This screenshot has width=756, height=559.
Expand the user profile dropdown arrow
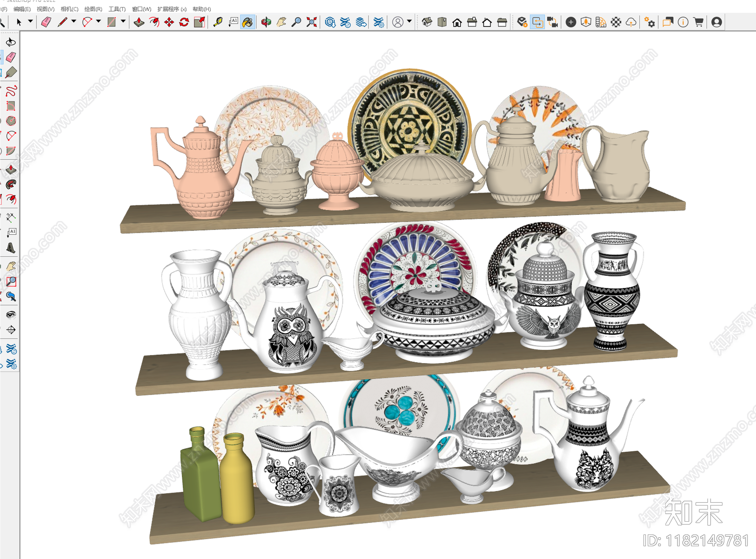pos(409,21)
